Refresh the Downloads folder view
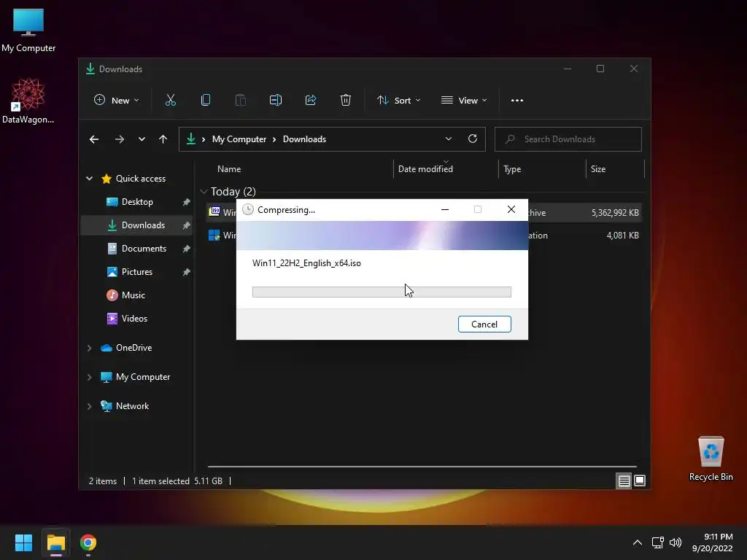 pos(473,139)
